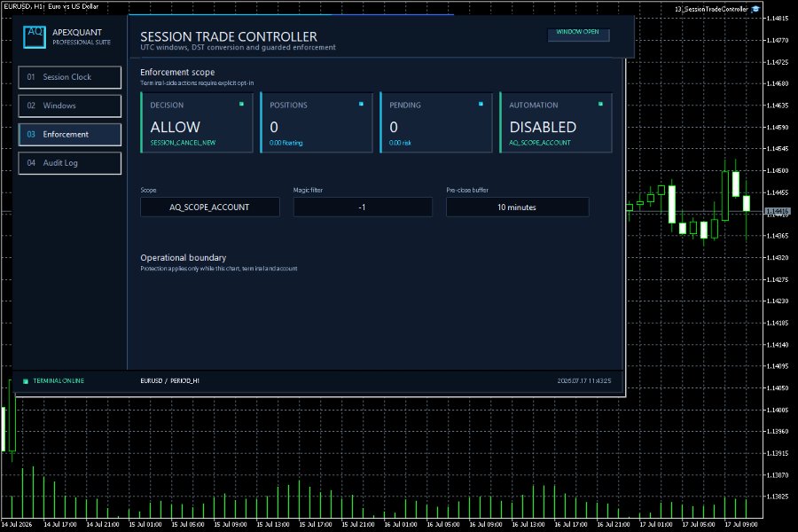Click the 13_SessionTradeController chart label

click(x=711, y=9)
